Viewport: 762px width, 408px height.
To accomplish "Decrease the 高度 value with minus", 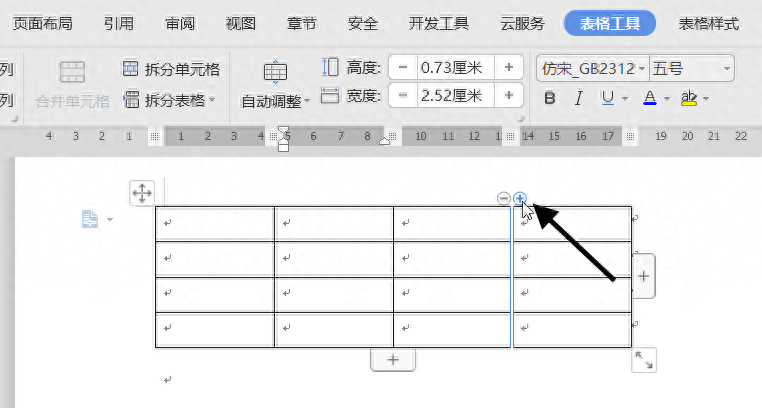I will tap(403, 67).
